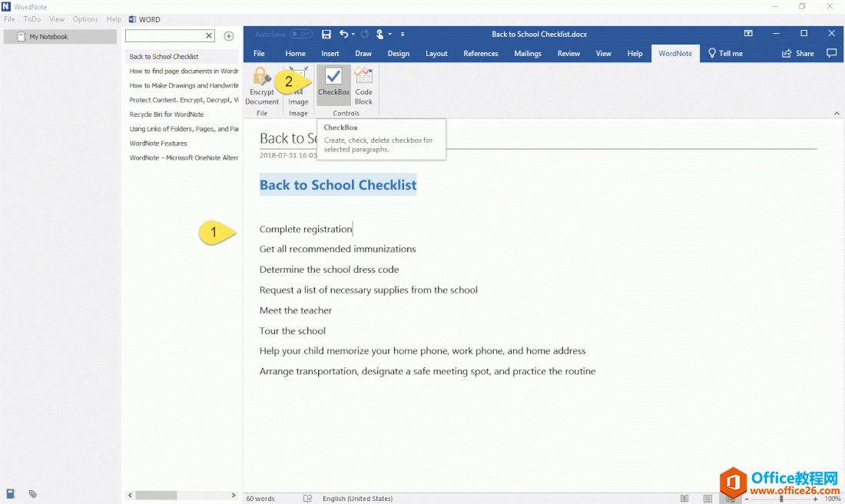Click the Save icon in Word's title bar
Image resolution: width=845 pixels, height=504 pixels.
pos(326,34)
